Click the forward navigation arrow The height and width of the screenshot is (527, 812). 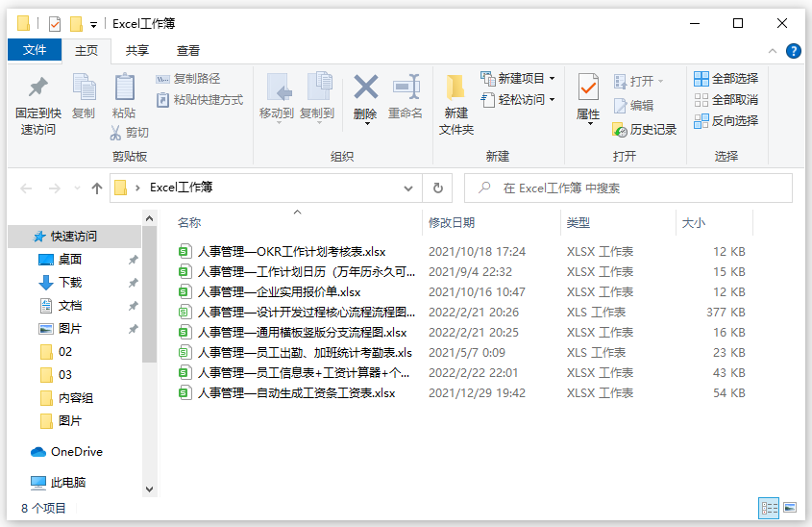tap(55, 188)
